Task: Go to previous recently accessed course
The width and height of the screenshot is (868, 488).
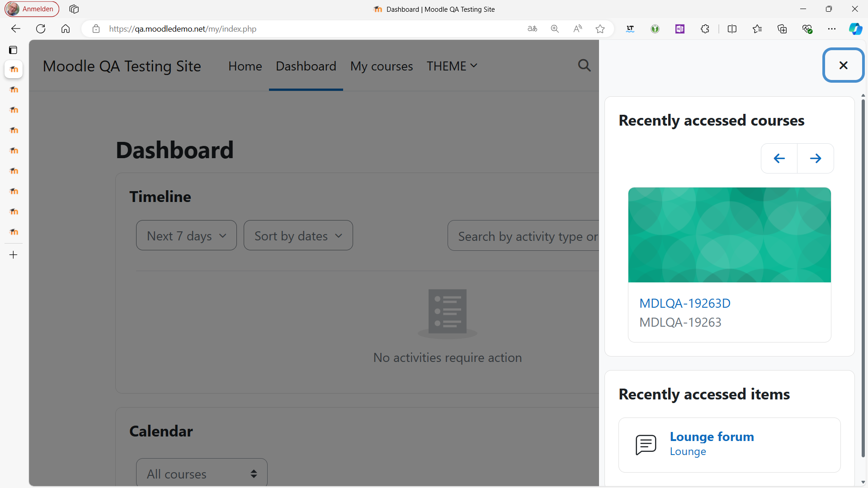Action: pos(779,158)
